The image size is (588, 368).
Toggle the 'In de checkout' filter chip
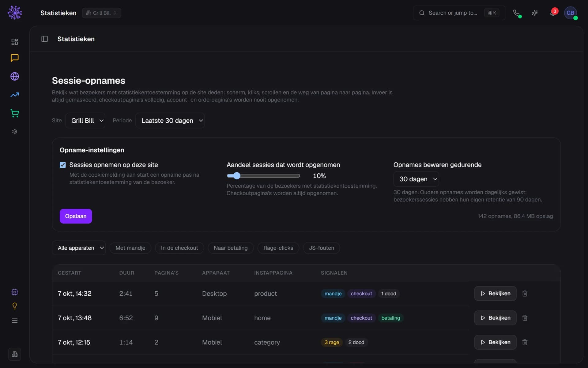[x=179, y=248]
